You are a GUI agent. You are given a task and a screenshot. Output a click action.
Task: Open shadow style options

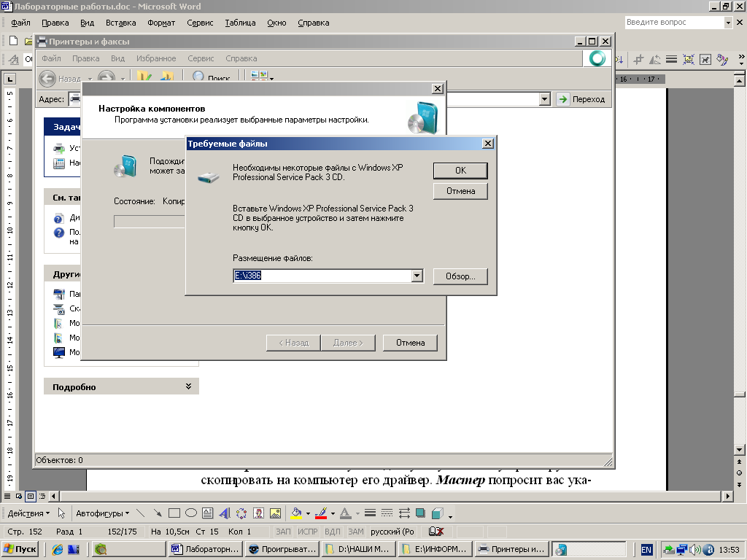(x=421, y=513)
